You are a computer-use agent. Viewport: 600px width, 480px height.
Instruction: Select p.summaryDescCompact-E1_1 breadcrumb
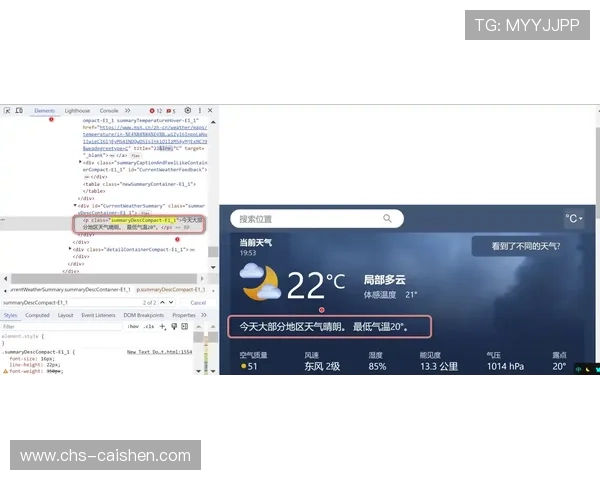pyautogui.click(x=171, y=290)
